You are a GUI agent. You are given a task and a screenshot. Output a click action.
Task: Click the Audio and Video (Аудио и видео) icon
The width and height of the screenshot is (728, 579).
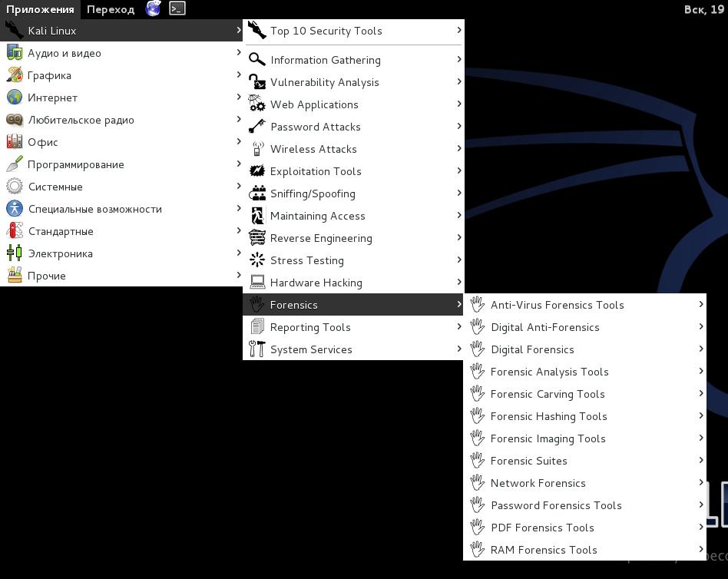tap(15, 52)
